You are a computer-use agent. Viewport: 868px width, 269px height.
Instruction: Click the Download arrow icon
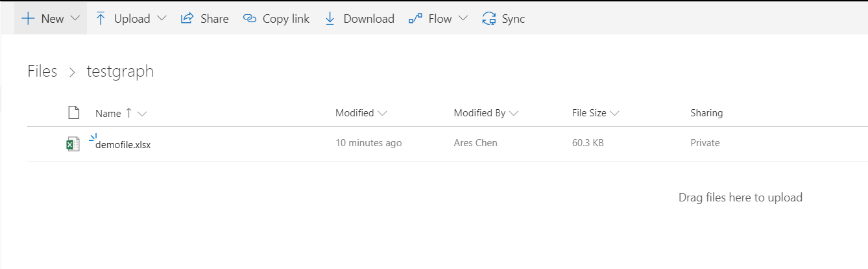(330, 19)
